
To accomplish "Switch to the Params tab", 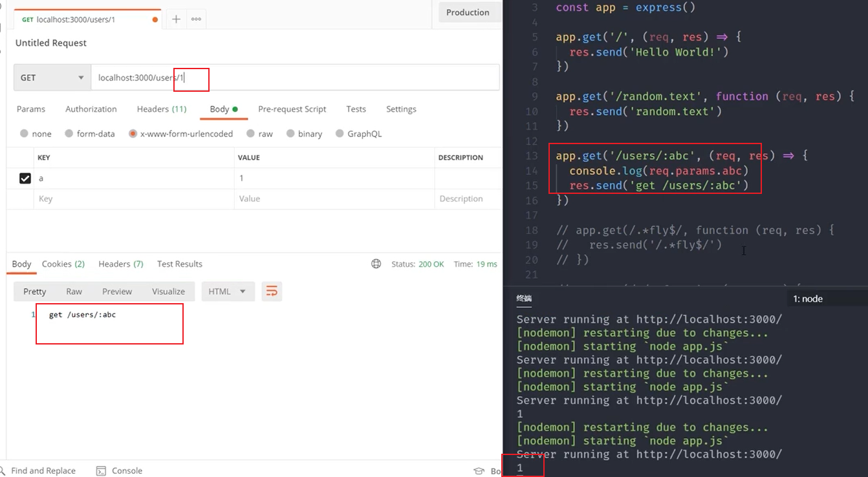I will pos(31,109).
